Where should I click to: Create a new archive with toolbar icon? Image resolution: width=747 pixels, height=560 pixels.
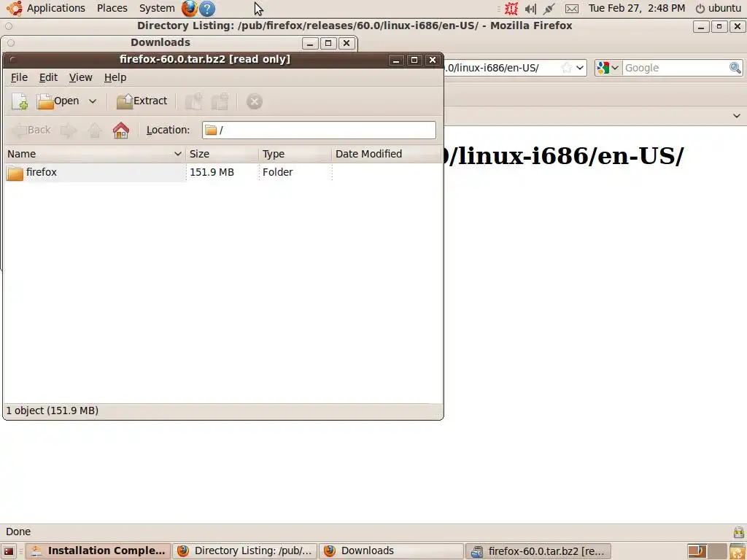(x=20, y=101)
